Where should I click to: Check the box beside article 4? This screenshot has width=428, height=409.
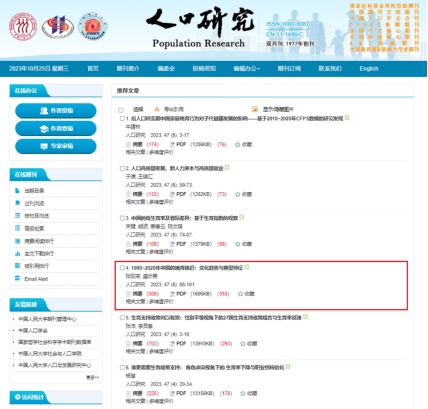[x=122, y=268]
